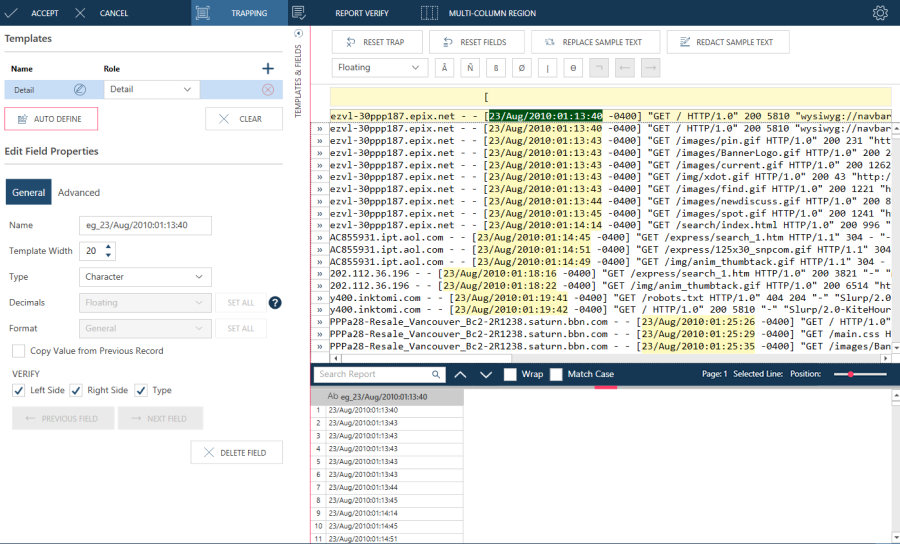900x544 pixels.
Task: Open settings with the gear icon
Action: coord(880,13)
